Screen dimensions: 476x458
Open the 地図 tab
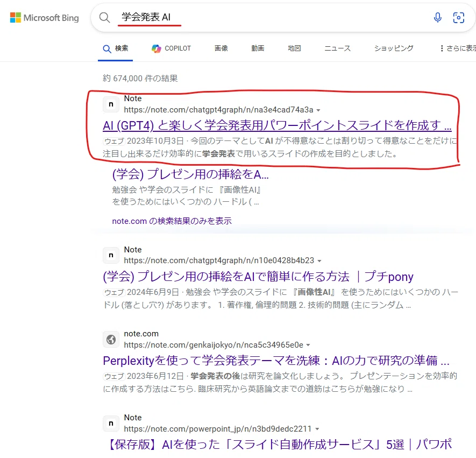[294, 48]
